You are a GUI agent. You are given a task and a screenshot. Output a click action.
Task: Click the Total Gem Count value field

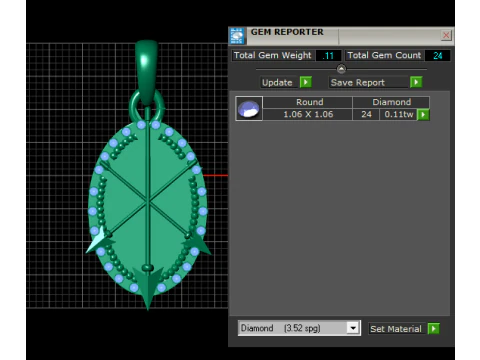[438, 55]
